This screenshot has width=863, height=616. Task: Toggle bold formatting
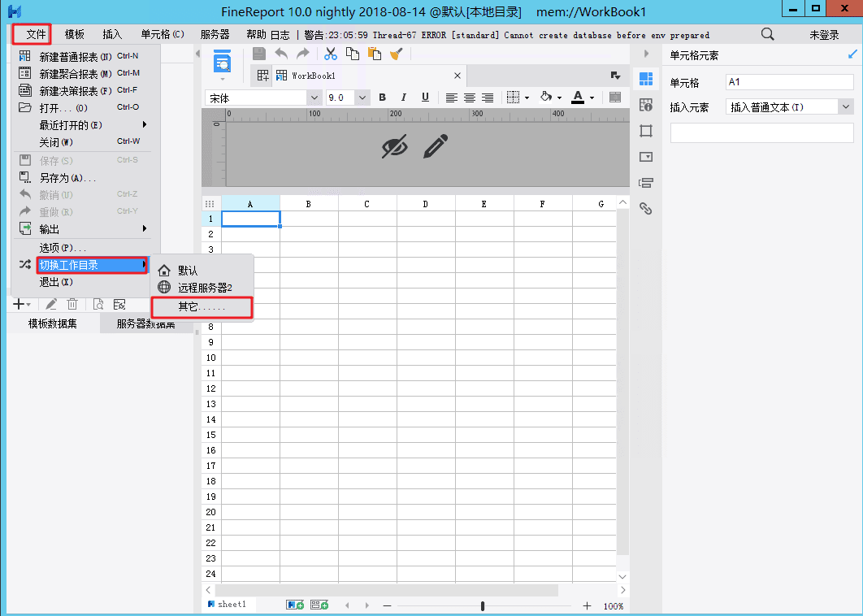[382, 98]
